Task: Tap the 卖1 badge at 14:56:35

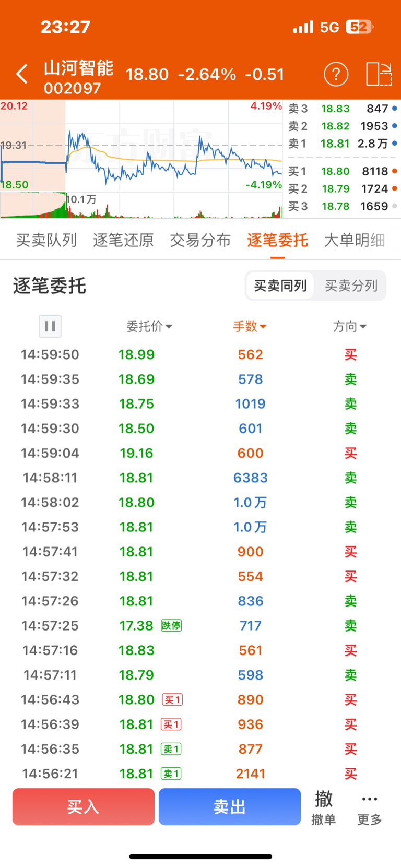Action: (171, 749)
